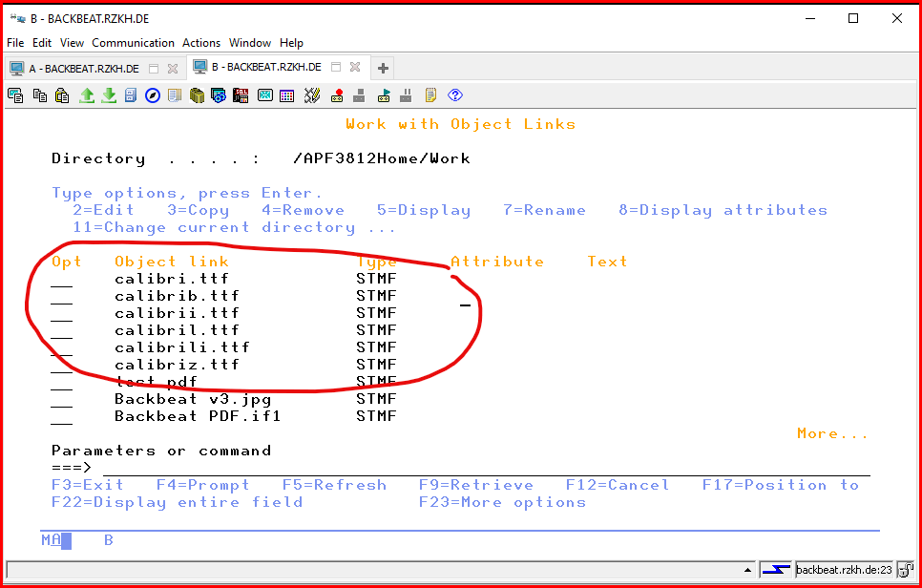Viewport: 922px width, 588px height.
Task: Click the stacked document pages icon
Action: pos(175,95)
